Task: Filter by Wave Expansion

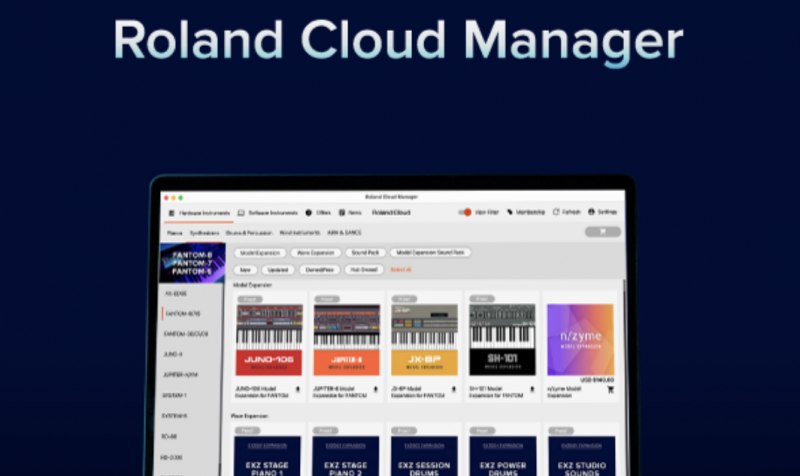Action: point(315,253)
